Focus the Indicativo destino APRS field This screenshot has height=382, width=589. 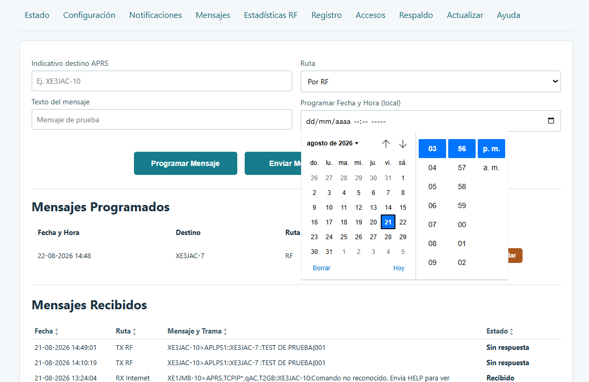pos(162,81)
